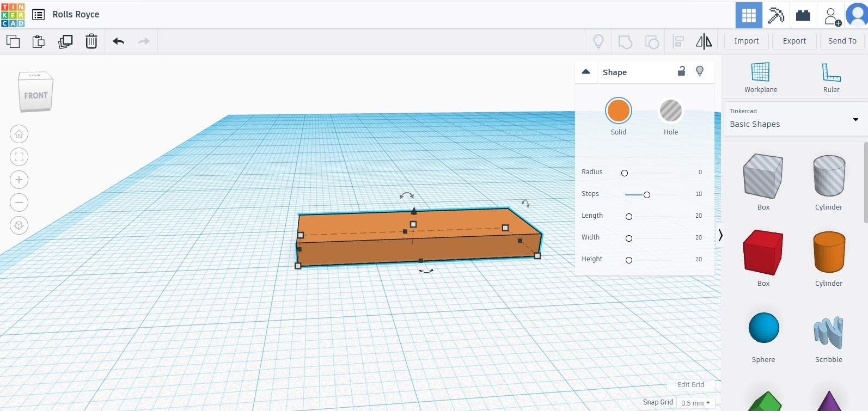Click the Radius slider handle
The image size is (868, 411).
[x=625, y=173]
